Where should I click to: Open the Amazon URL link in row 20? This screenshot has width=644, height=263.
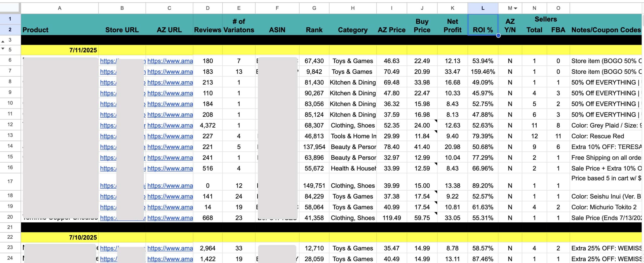click(x=170, y=218)
